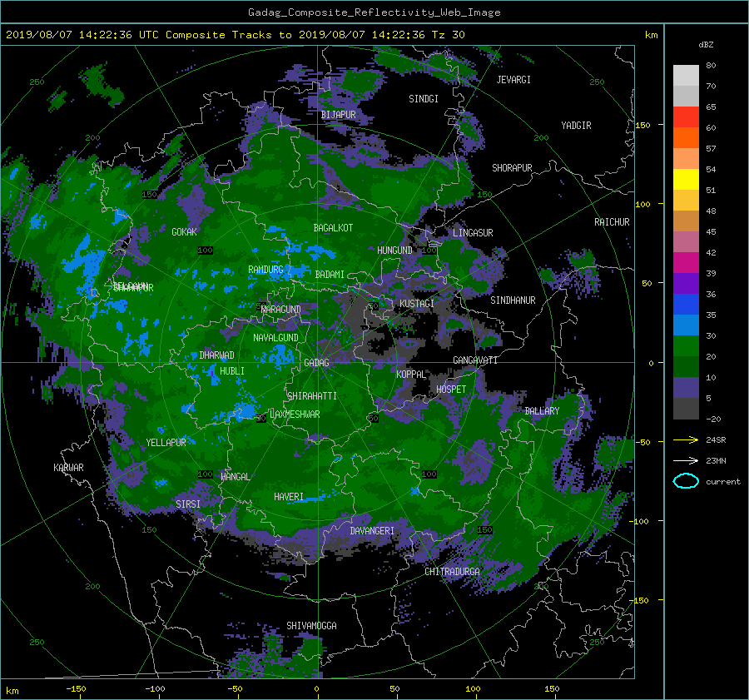The height and width of the screenshot is (700, 749).
Task: Click the SHIRAHATTI city label
Action: pos(312,396)
